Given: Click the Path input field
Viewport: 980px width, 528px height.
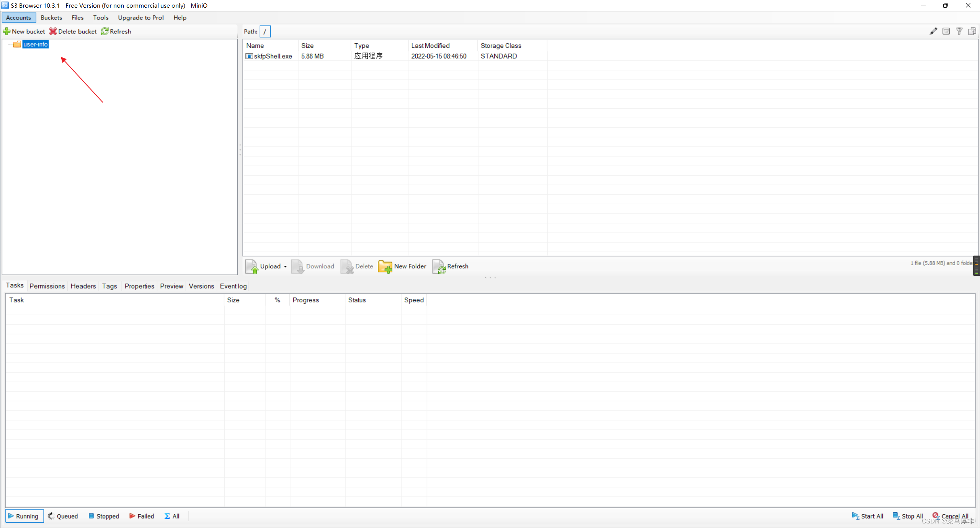Looking at the screenshot, I should point(265,31).
